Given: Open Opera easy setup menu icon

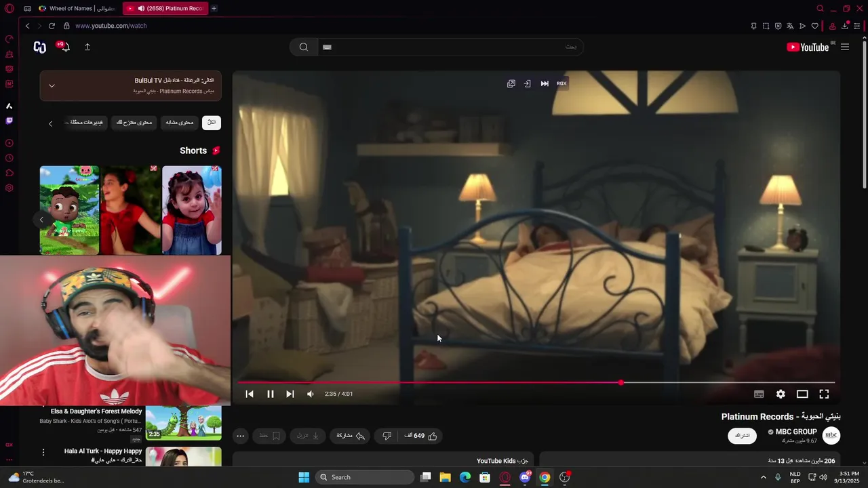Looking at the screenshot, I should pyautogui.click(x=857, y=26).
